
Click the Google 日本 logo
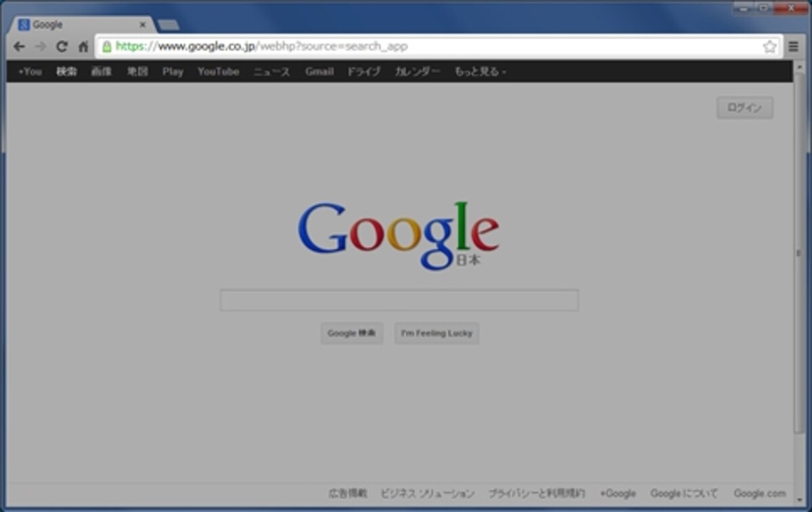399,235
